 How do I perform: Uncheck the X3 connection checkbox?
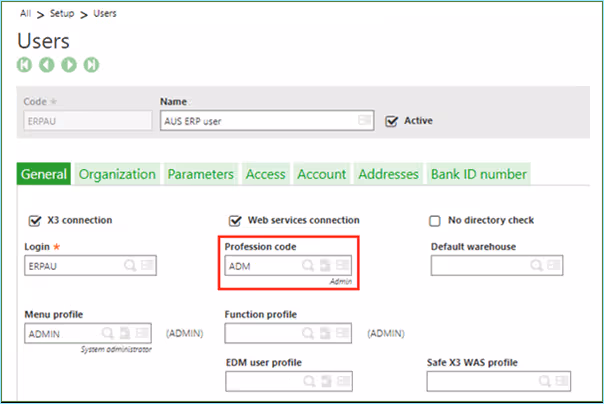[x=35, y=220]
